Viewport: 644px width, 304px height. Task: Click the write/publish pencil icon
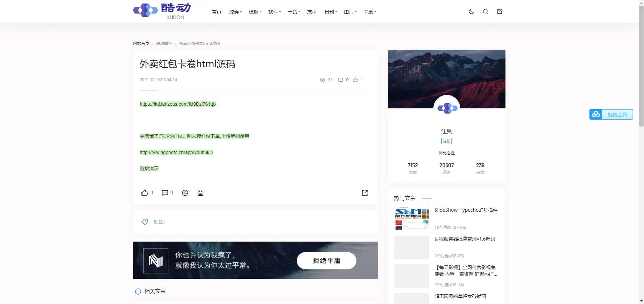coord(499,11)
